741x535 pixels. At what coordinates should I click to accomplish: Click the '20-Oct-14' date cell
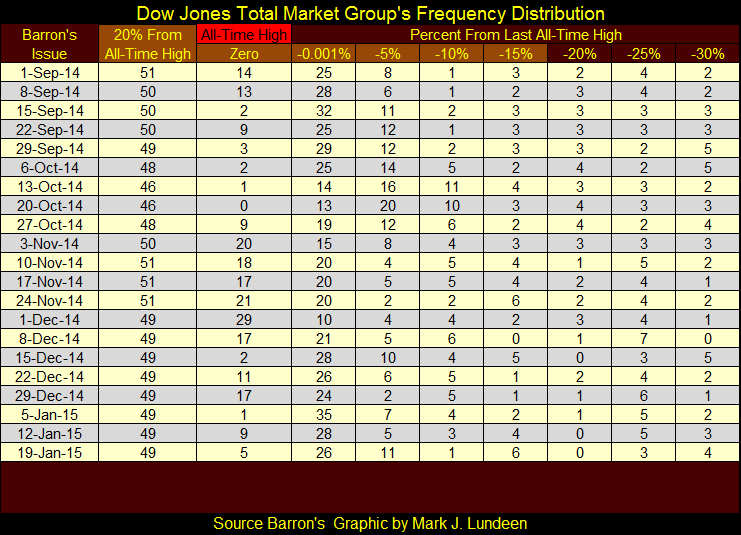pos(50,206)
